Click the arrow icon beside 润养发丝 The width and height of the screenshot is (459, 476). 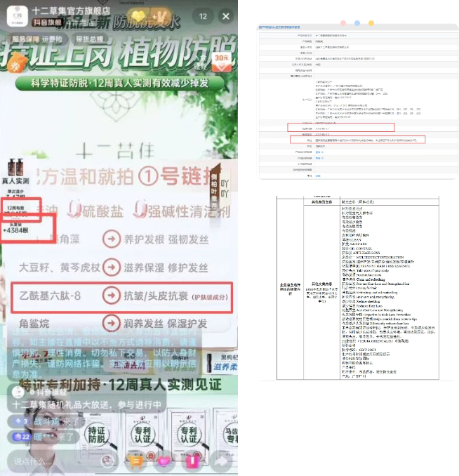pos(111,324)
